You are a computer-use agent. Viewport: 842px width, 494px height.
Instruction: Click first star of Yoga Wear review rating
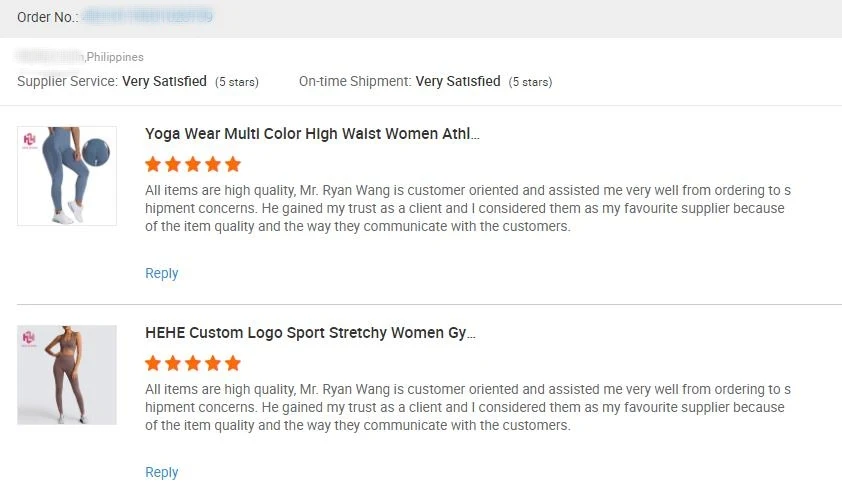pos(153,164)
